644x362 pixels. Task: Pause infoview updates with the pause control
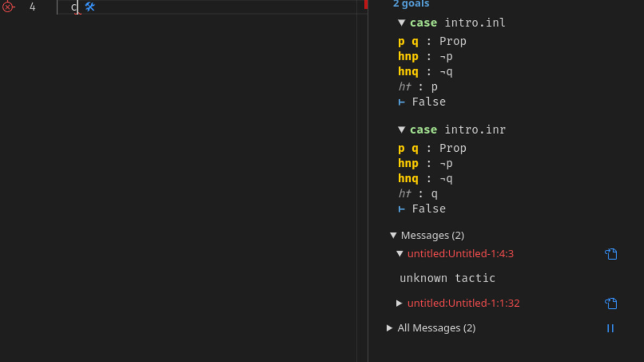[x=610, y=328]
